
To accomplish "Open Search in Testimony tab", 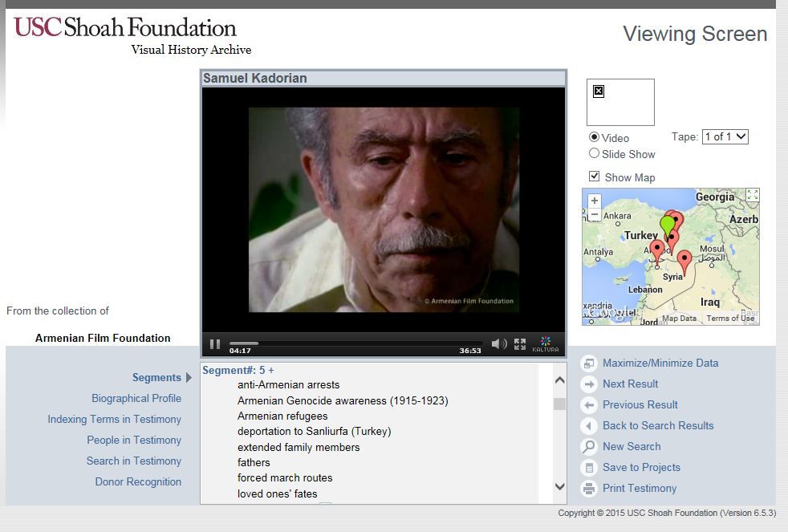I will 133,461.
